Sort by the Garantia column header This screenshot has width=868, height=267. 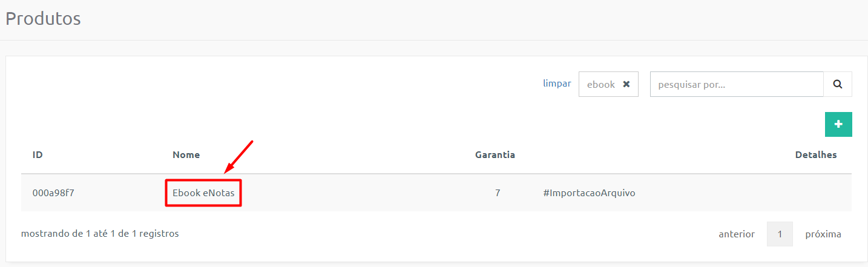point(495,155)
